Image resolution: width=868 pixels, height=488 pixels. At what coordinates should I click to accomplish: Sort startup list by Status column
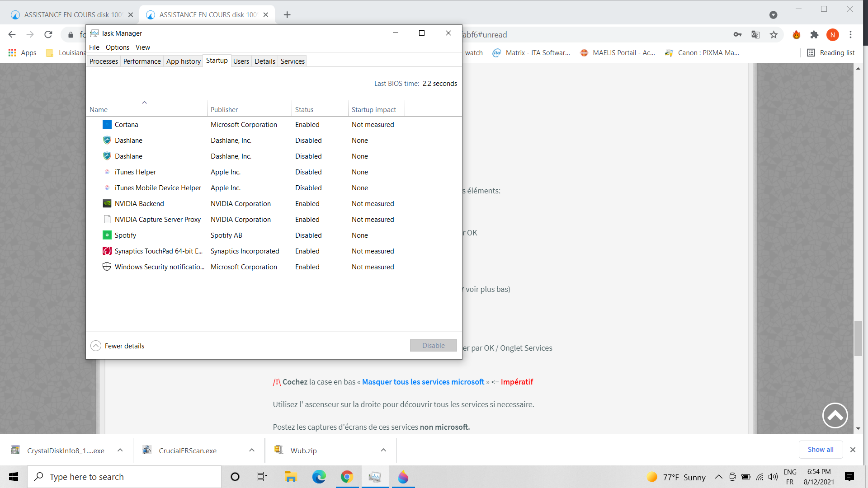pos(320,109)
